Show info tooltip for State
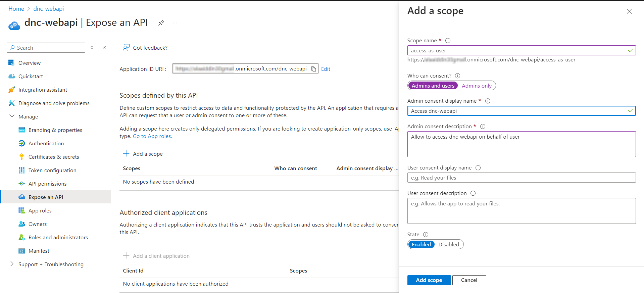The height and width of the screenshot is (293, 644). [426, 234]
